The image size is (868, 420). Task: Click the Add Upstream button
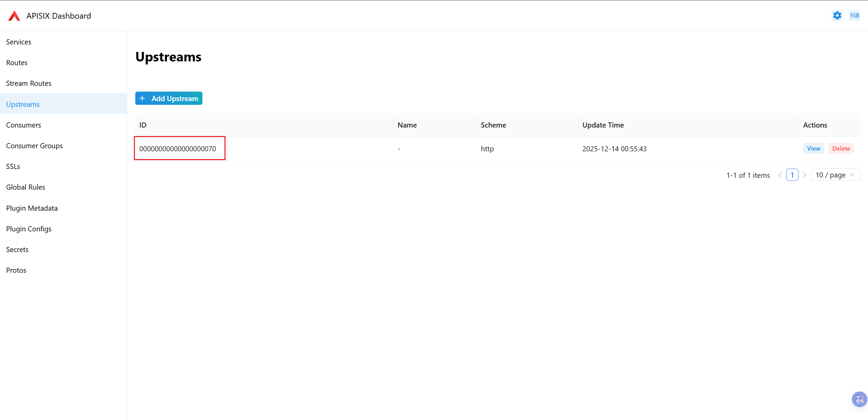click(x=169, y=98)
